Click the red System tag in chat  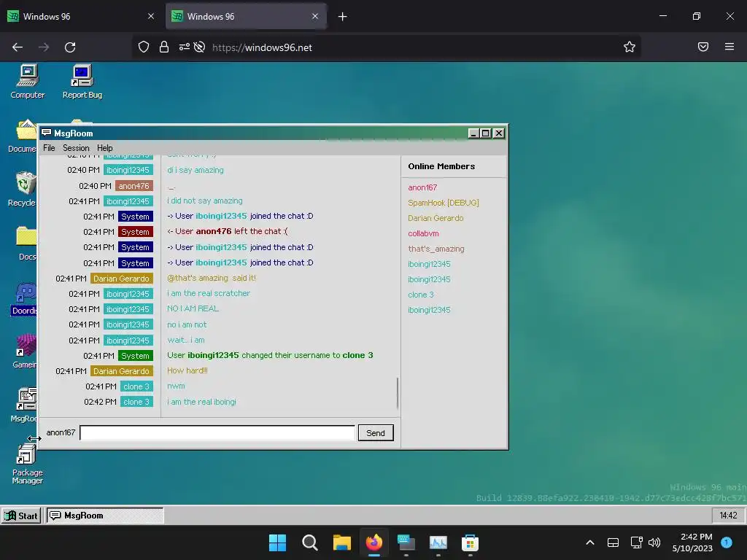[135, 232]
